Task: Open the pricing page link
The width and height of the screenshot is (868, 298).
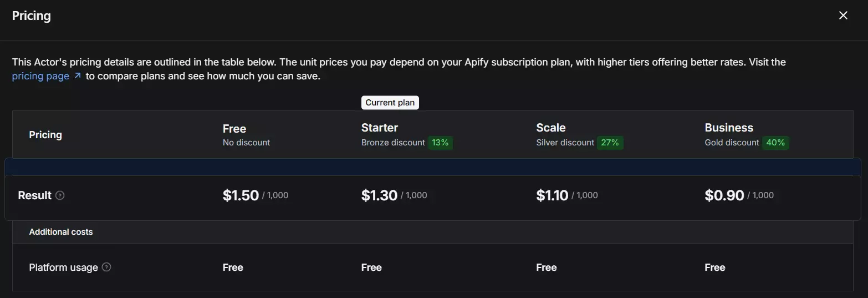Action: pyautogui.click(x=40, y=76)
